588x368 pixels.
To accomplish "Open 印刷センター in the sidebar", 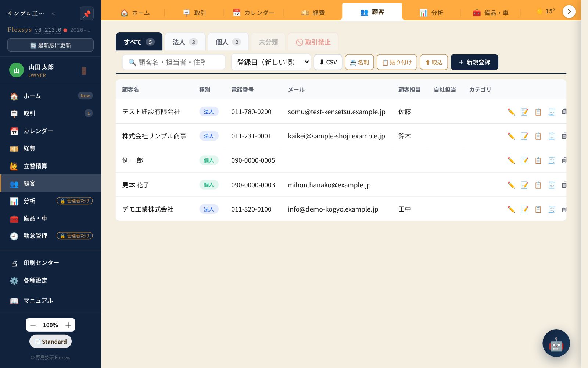I will pos(50,263).
